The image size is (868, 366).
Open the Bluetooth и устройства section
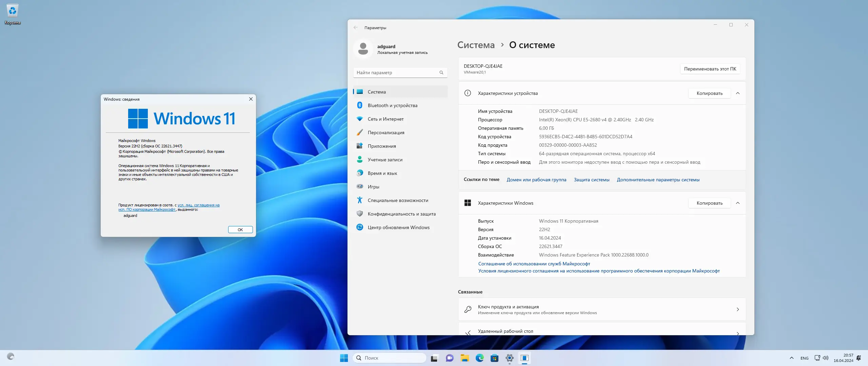[392, 105]
